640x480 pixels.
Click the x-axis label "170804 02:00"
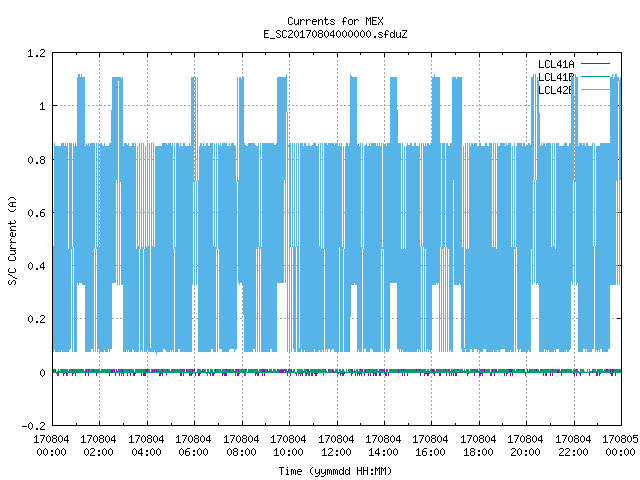click(98, 446)
